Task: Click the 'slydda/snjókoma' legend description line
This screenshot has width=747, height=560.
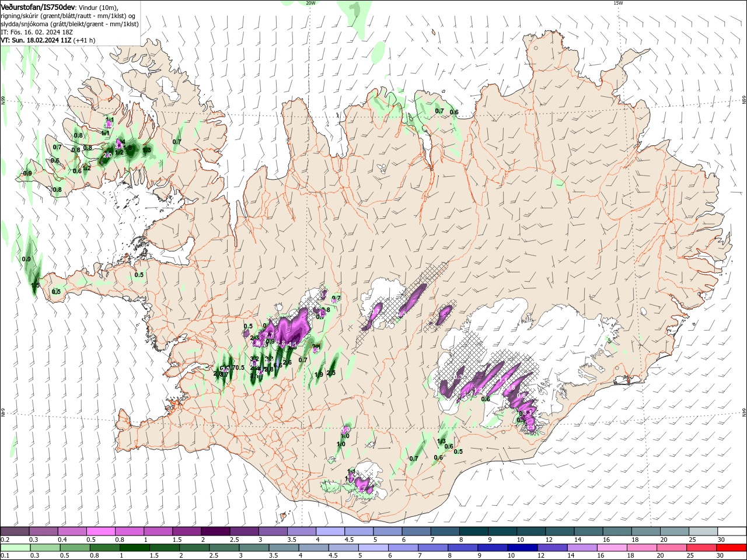Action: click(x=70, y=24)
